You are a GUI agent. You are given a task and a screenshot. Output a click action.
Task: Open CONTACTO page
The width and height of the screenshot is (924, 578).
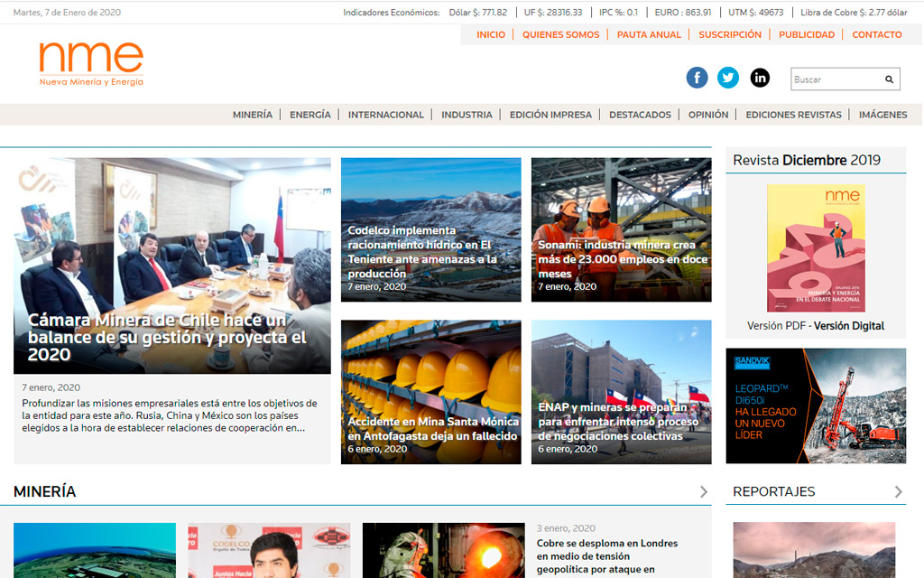coord(877,35)
